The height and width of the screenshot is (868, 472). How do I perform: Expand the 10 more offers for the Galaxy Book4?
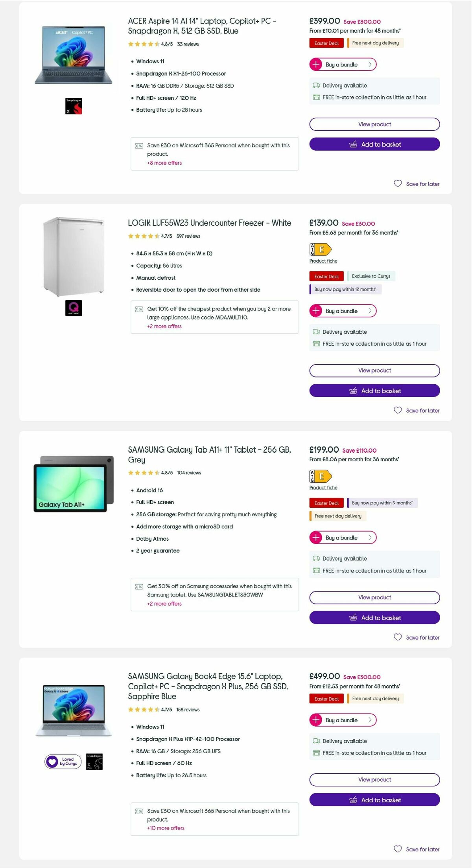(x=165, y=829)
